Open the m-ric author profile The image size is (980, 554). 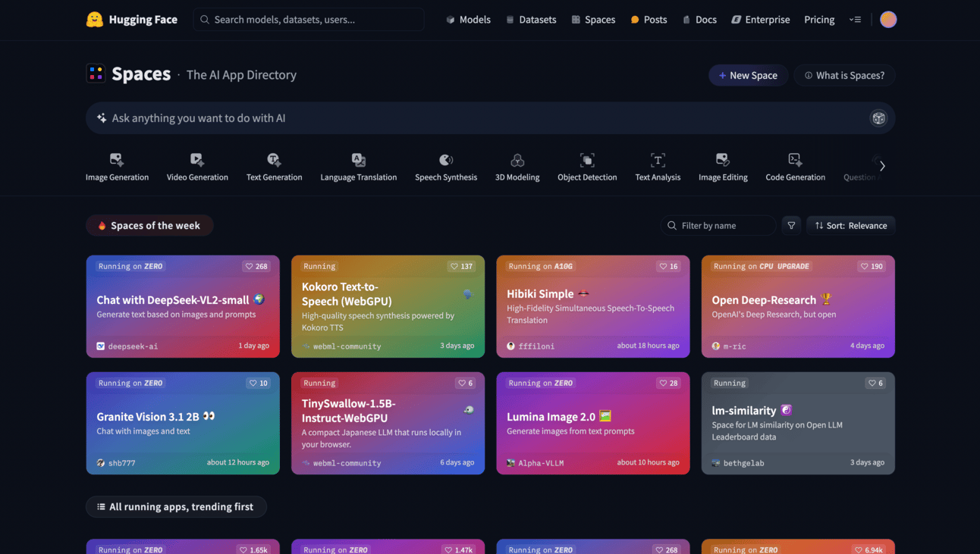pyautogui.click(x=729, y=346)
